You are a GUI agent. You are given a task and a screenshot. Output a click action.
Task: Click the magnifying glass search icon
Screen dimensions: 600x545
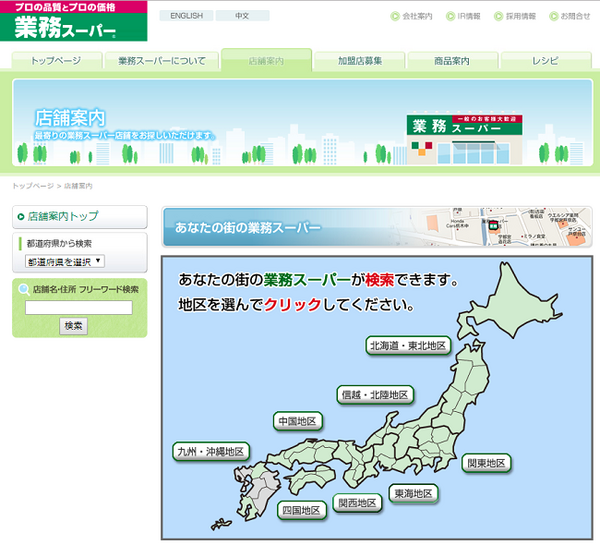point(24,289)
